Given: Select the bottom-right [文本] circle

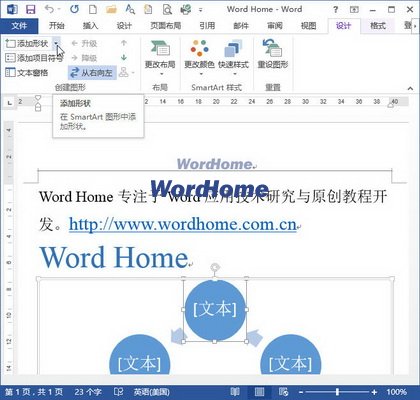Looking at the screenshot, I should [x=291, y=355].
